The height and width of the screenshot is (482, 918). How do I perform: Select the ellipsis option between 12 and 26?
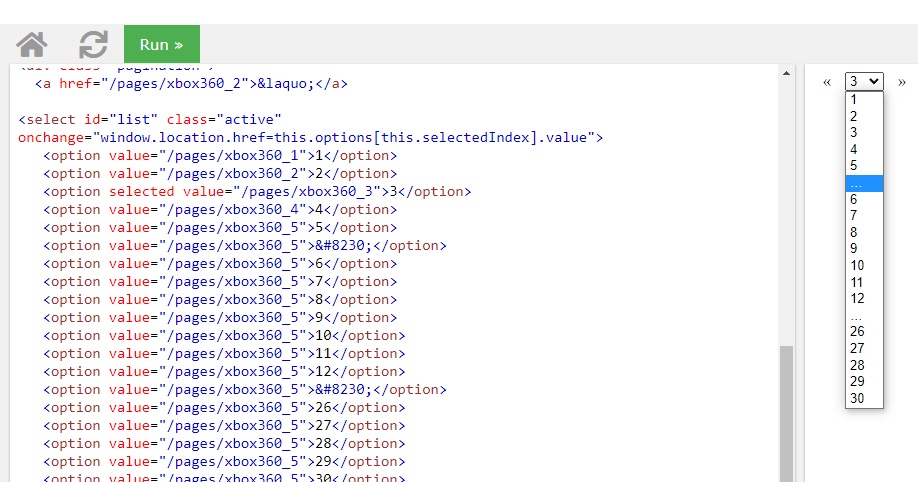coord(864,315)
